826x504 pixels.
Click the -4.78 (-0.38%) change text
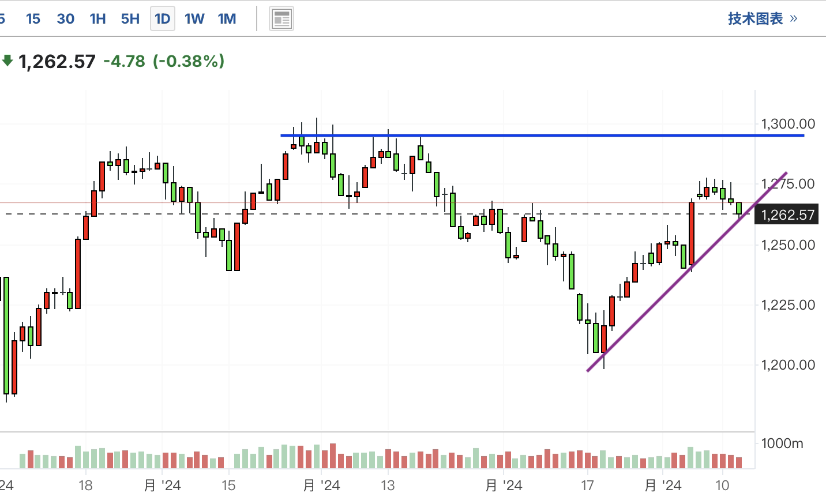coord(164,61)
